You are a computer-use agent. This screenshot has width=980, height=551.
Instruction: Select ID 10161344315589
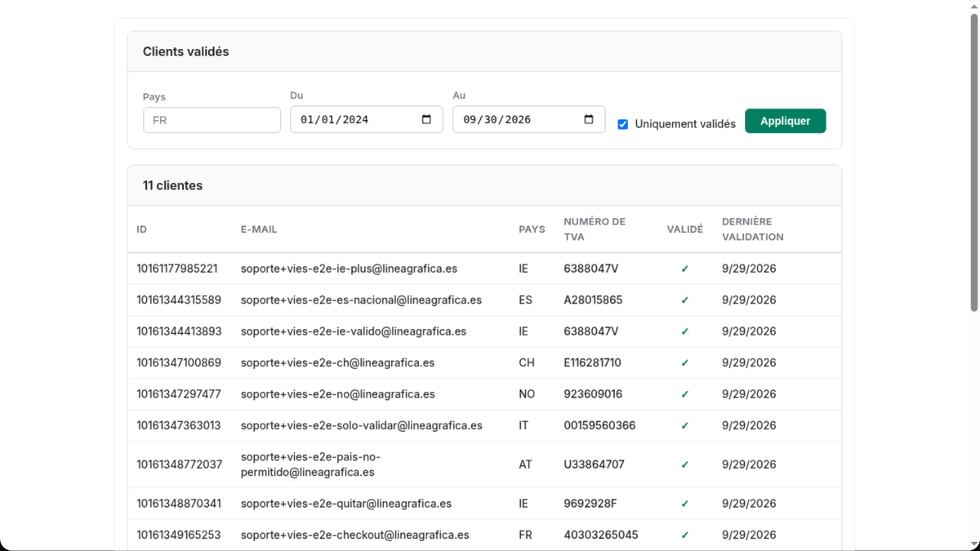179,300
